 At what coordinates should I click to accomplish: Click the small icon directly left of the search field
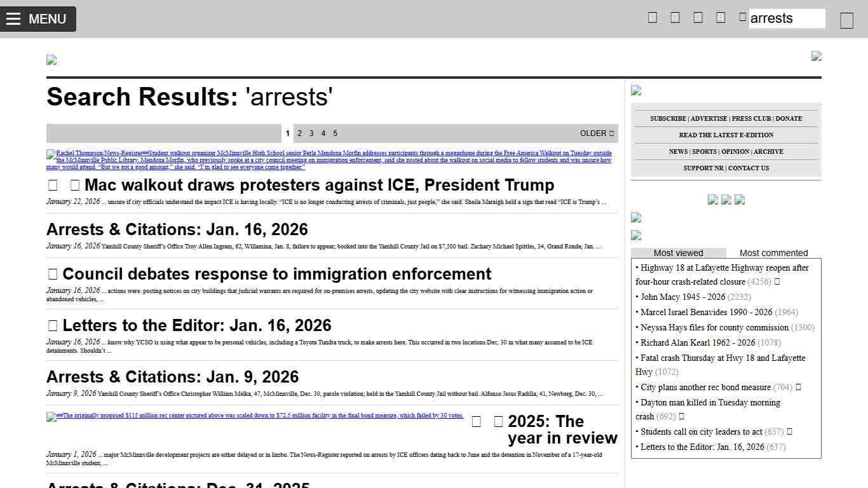pyautogui.click(x=742, y=17)
